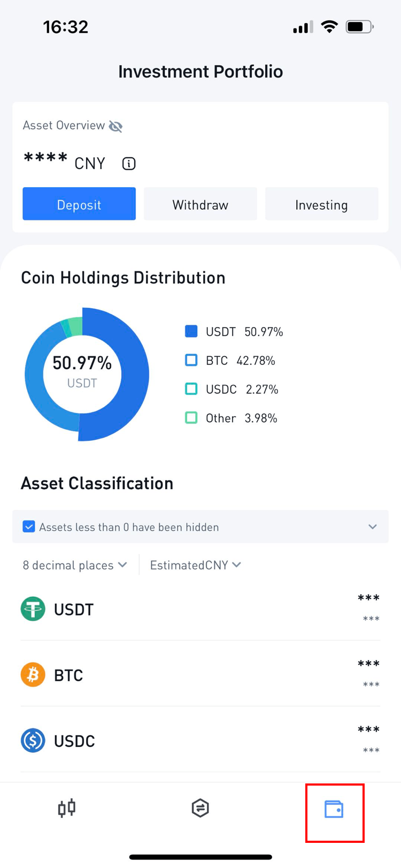Viewport: 401px width, 868px height.
Task: Select the Investing tab
Action: [x=321, y=204]
